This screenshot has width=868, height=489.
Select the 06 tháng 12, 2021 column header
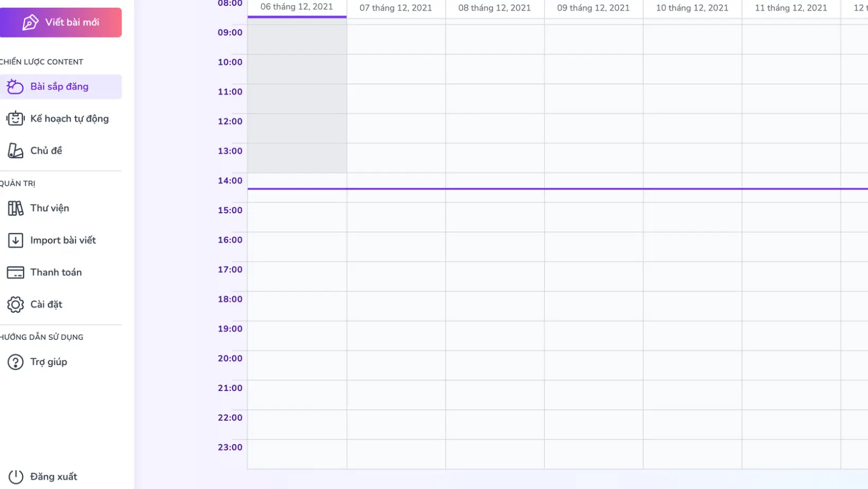tap(296, 7)
